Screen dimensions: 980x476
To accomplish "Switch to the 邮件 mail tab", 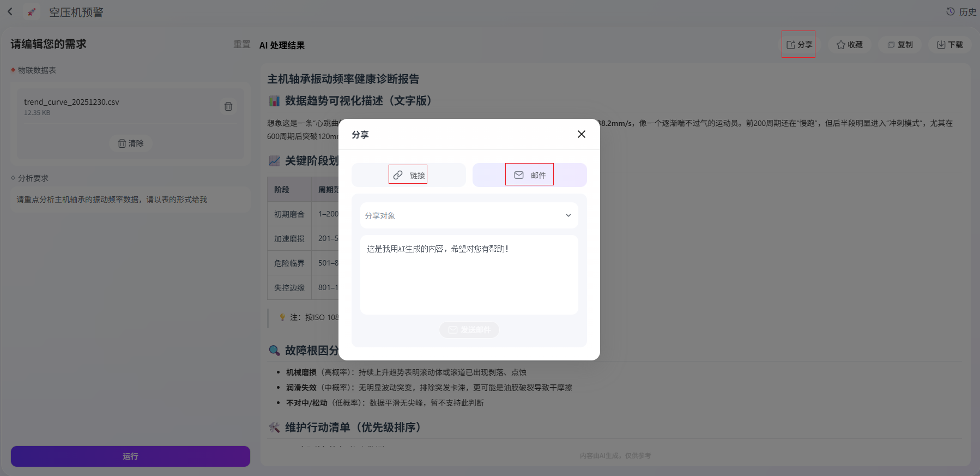I will (x=530, y=175).
